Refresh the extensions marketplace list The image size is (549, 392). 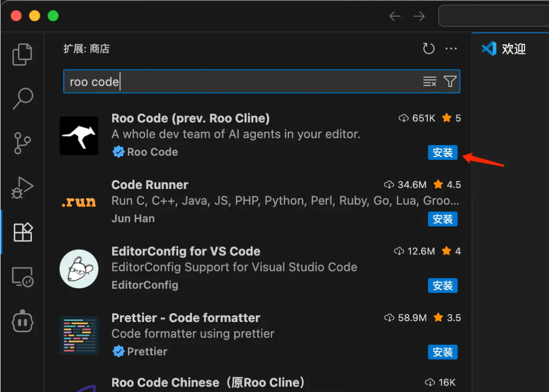[x=429, y=48]
